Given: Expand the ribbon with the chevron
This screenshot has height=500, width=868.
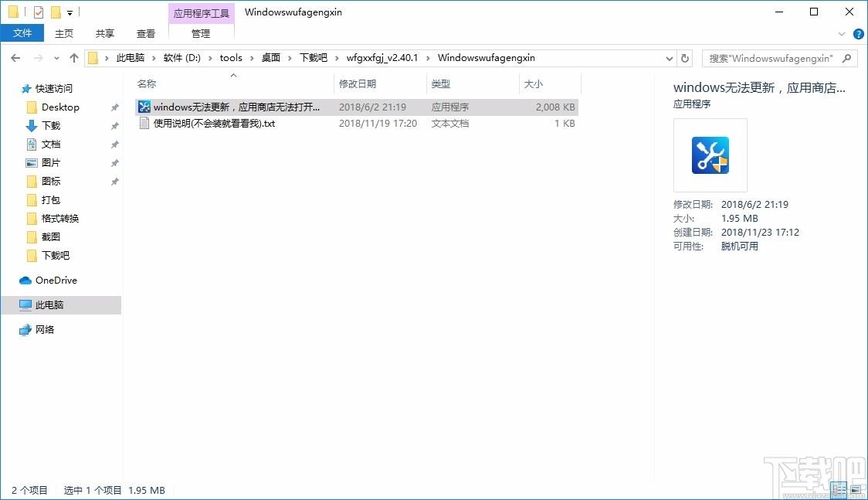Looking at the screenshot, I should [842, 34].
